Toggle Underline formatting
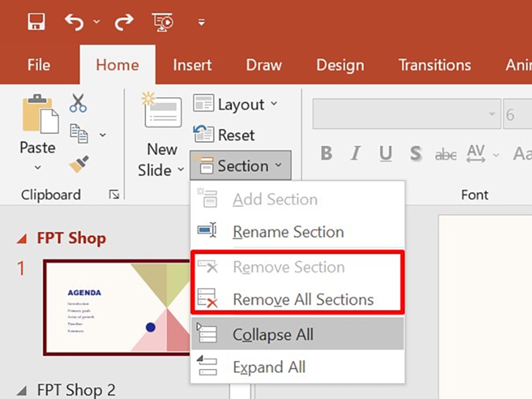 click(x=386, y=154)
